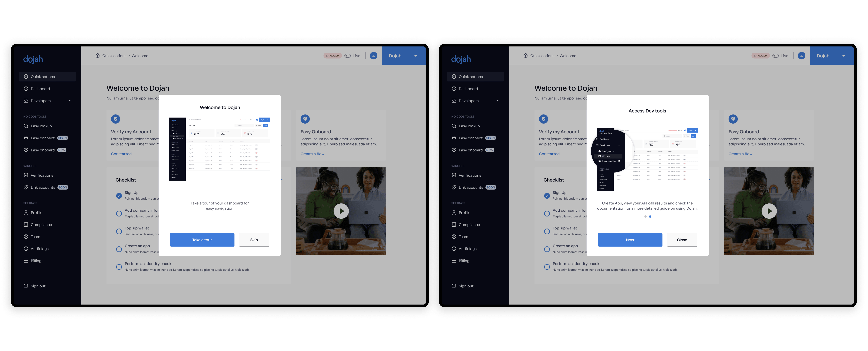Screen dimensions: 868x351
Task: Click Billing icon in right sidebar
Action: (454, 261)
